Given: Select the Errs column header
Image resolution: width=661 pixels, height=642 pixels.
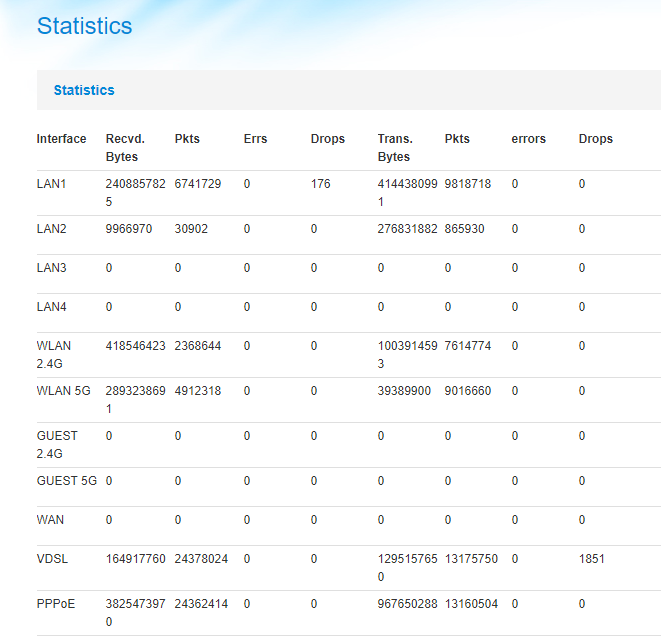Looking at the screenshot, I should 255,139.
